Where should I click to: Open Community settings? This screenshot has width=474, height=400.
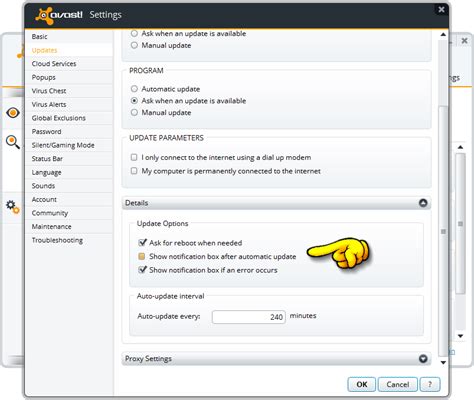(x=69, y=213)
